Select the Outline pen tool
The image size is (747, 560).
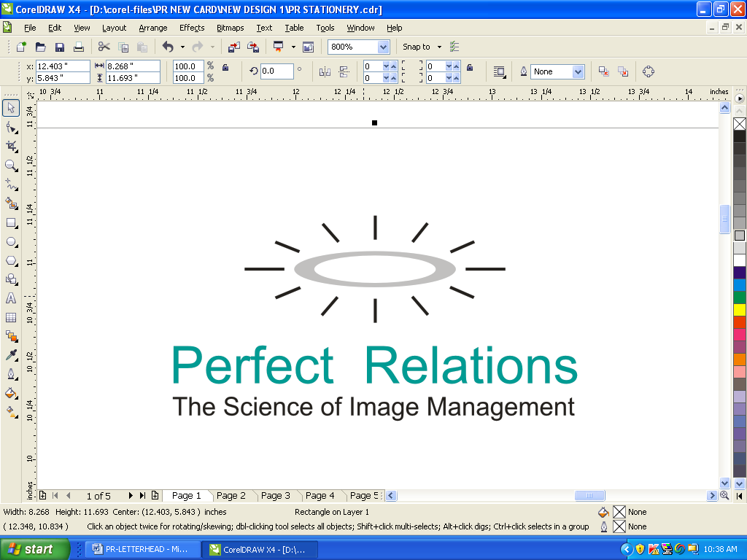11,374
